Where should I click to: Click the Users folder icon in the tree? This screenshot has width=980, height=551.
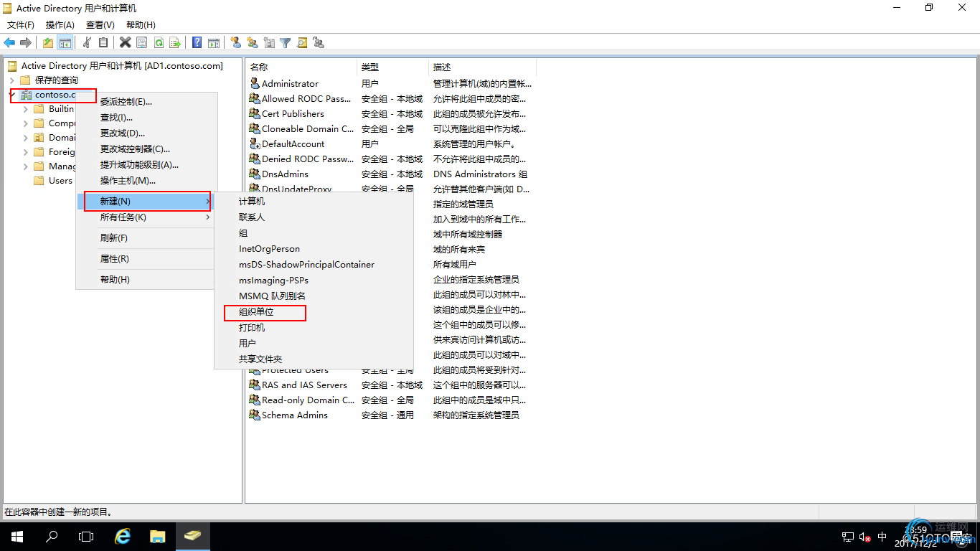(39, 181)
